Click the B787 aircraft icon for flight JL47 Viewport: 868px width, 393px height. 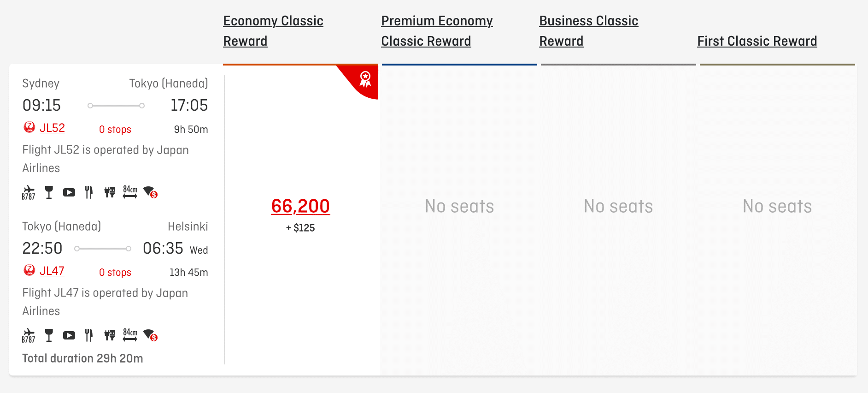pyautogui.click(x=29, y=335)
